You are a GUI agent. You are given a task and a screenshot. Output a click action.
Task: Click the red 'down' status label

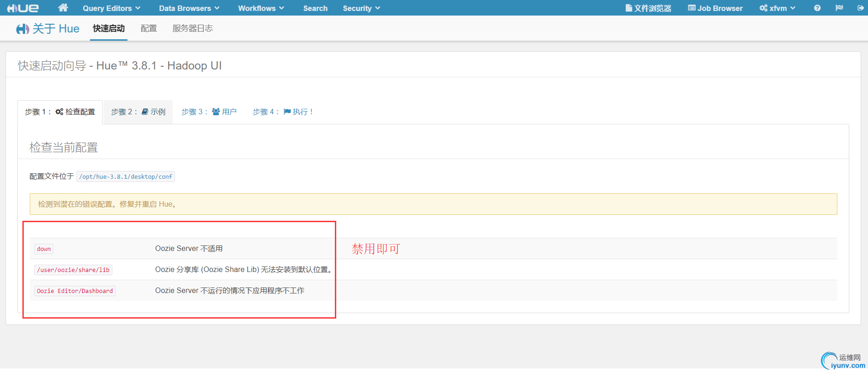coord(44,249)
